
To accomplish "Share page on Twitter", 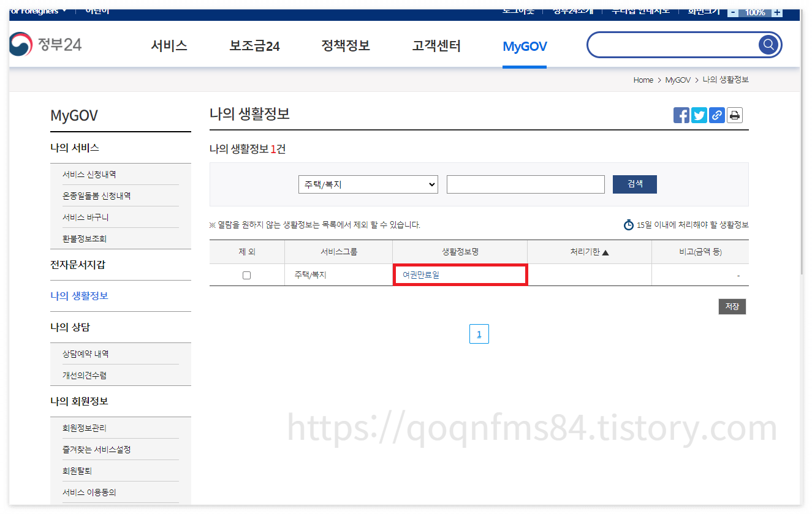I will coord(699,115).
